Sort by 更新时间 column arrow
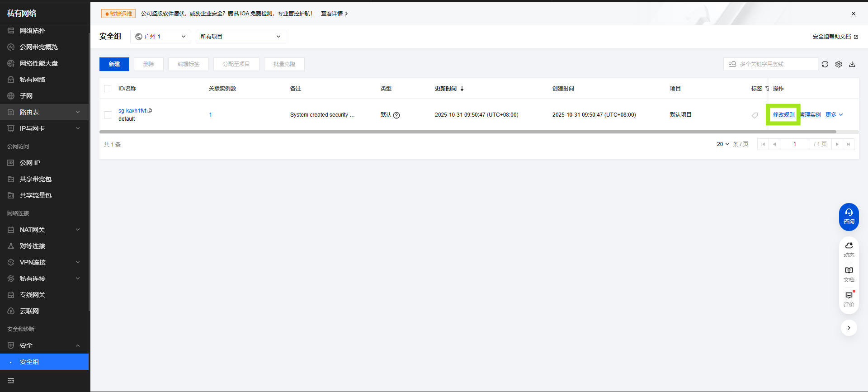Screen dimensions: 868x392 point(462,89)
